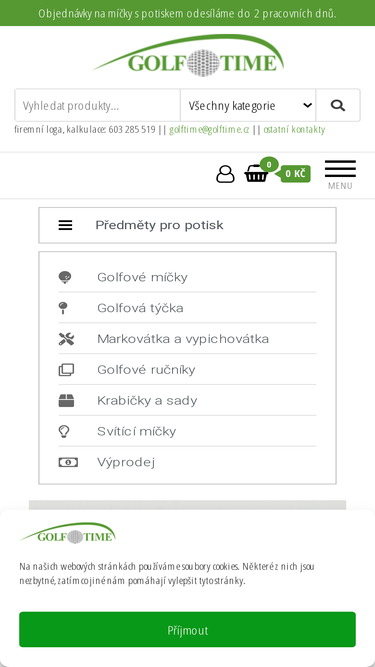Click the 0 Kč cart total badge
This screenshot has width=375, height=667.
[295, 174]
